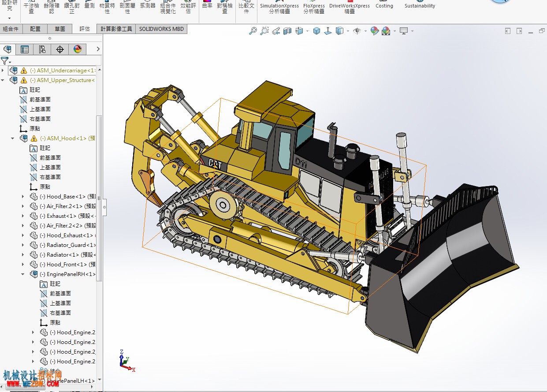The height and width of the screenshot is (392, 547).
Task: Switch to the SOLIDWORKS MBD tab
Action: tap(162, 29)
